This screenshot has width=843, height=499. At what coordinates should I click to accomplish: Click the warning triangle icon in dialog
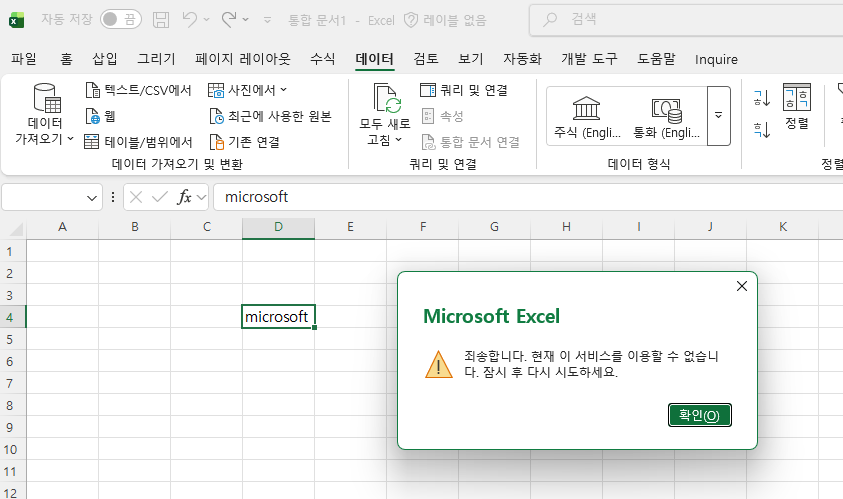coord(439,365)
